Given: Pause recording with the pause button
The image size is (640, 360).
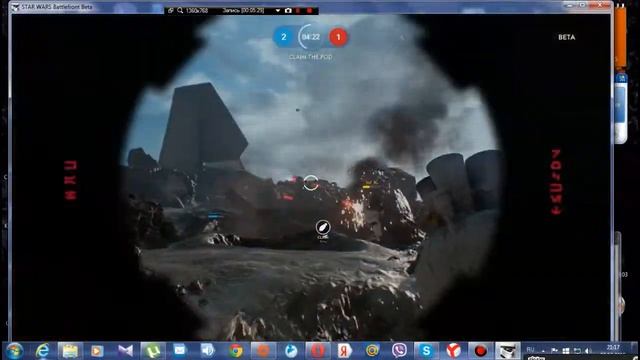Looking at the screenshot, I should click(298, 11).
